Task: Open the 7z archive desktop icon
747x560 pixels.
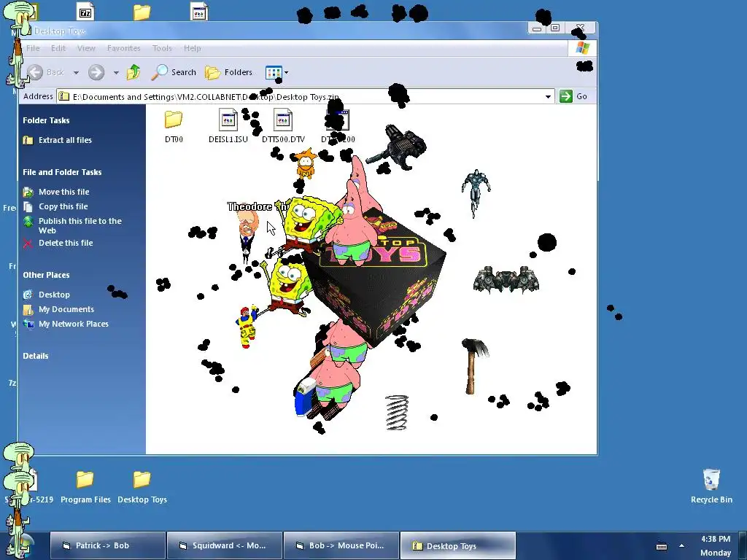Action: 85,12
